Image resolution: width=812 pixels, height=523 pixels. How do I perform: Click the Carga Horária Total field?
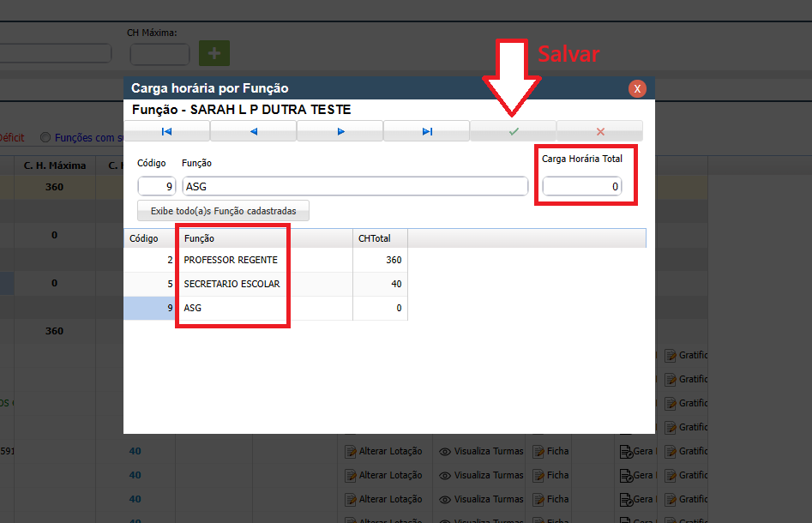581,186
